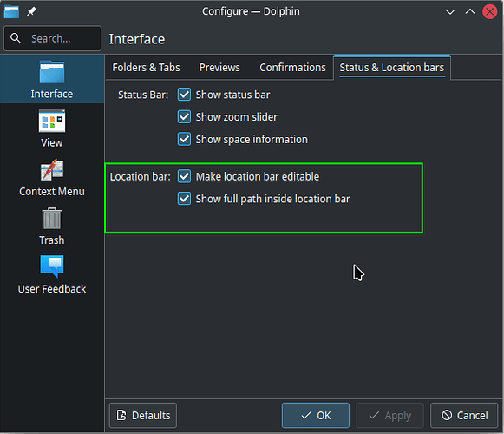The image size is (504, 434).
Task: Switch to the Folders & Tabs tab
Action: pos(147,68)
